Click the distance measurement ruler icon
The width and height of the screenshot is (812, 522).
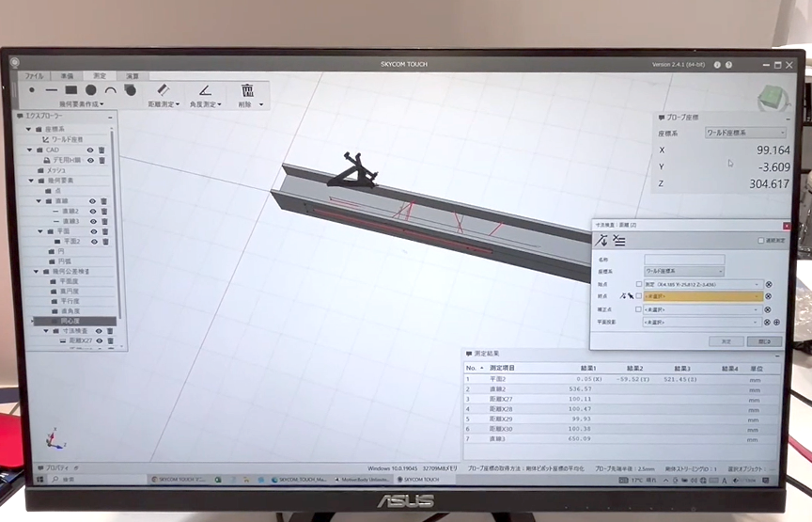pyautogui.click(x=164, y=90)
